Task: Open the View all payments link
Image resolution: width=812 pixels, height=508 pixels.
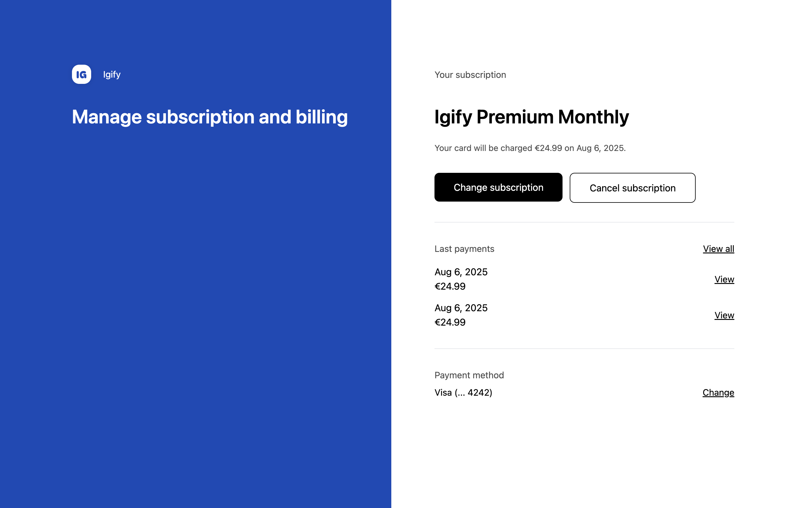Action: 718,249
